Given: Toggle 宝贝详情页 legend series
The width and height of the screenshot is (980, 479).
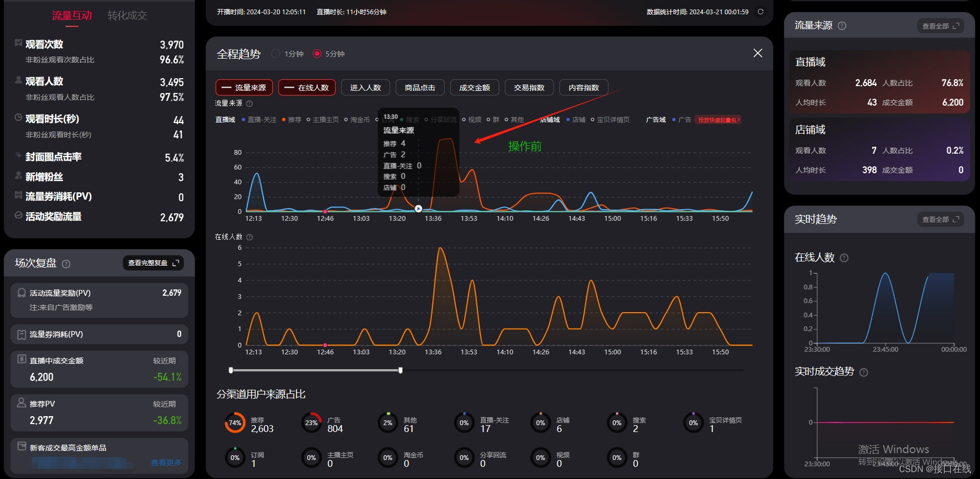Looking at the screenshot, I should click(x=610, y=120).
